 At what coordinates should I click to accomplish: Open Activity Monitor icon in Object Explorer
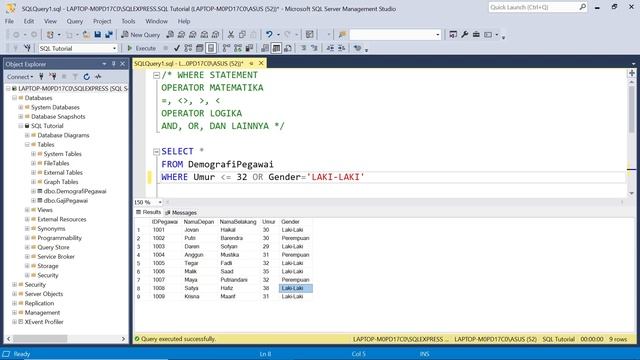[98, 76]
